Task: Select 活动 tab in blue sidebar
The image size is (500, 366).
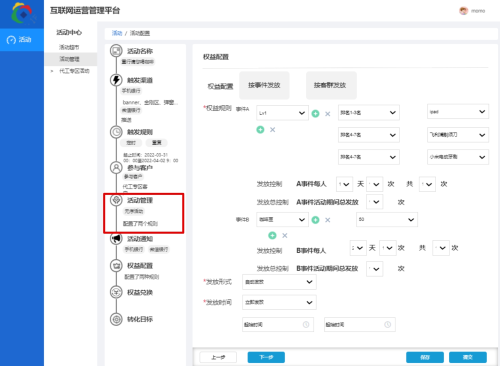Action: [22, 40]
